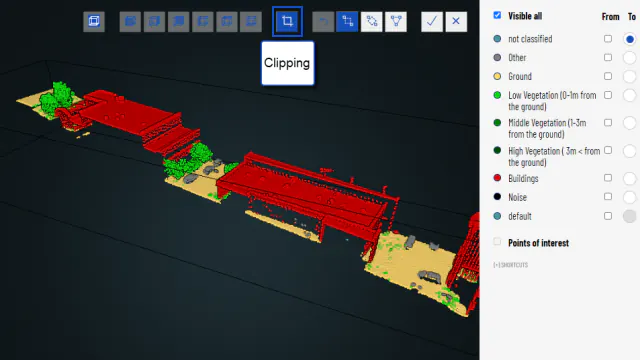Check From box for Other
This screenshot has width=640, height=360.
(x=608, y=57)
